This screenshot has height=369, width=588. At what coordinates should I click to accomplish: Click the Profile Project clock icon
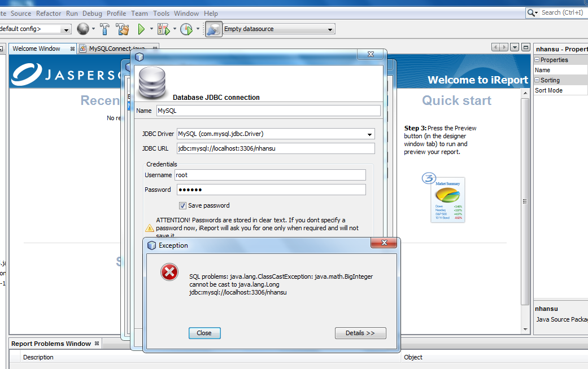(186, 29)
